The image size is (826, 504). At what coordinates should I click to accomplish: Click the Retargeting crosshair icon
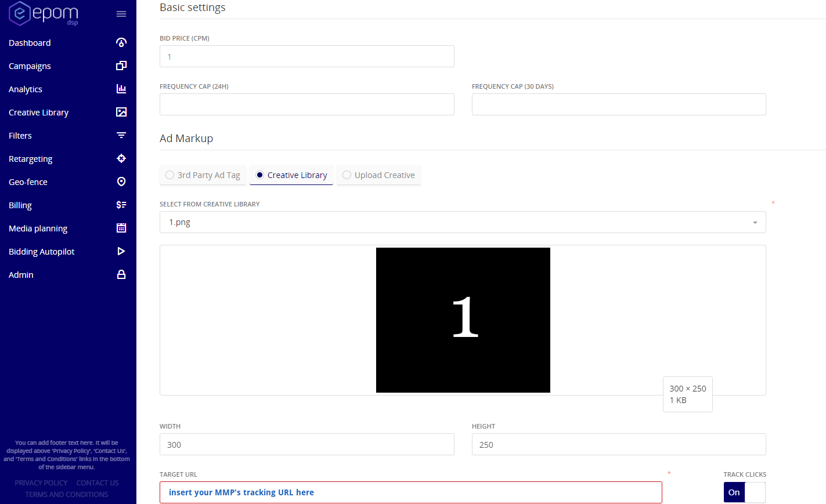[x=121, y=158]
